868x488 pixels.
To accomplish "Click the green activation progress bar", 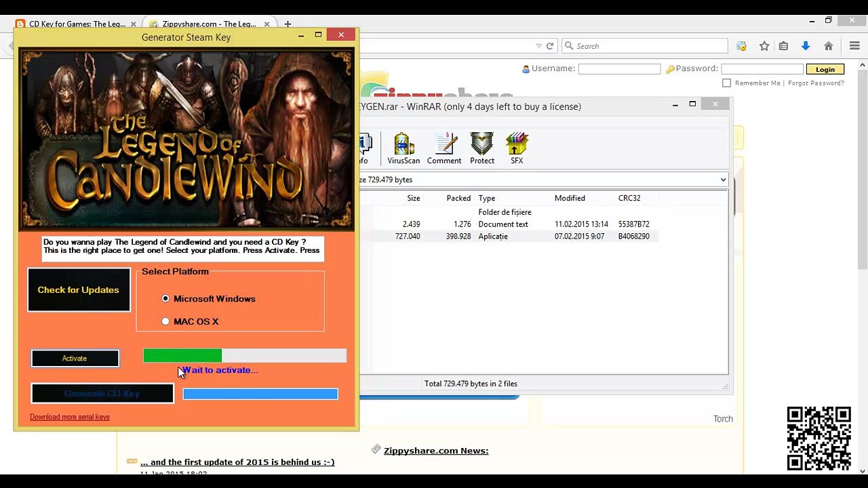I will (245, 356).
